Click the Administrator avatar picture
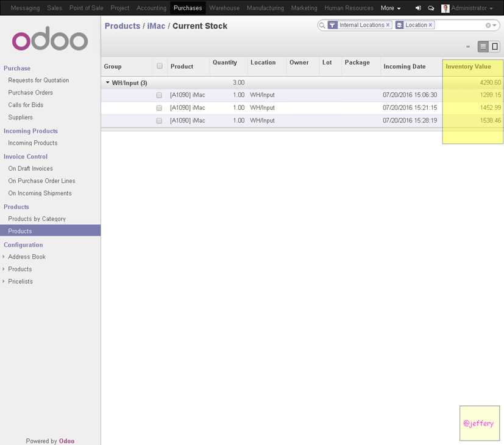This screenshot has height=445, width=504. [445, 9]
